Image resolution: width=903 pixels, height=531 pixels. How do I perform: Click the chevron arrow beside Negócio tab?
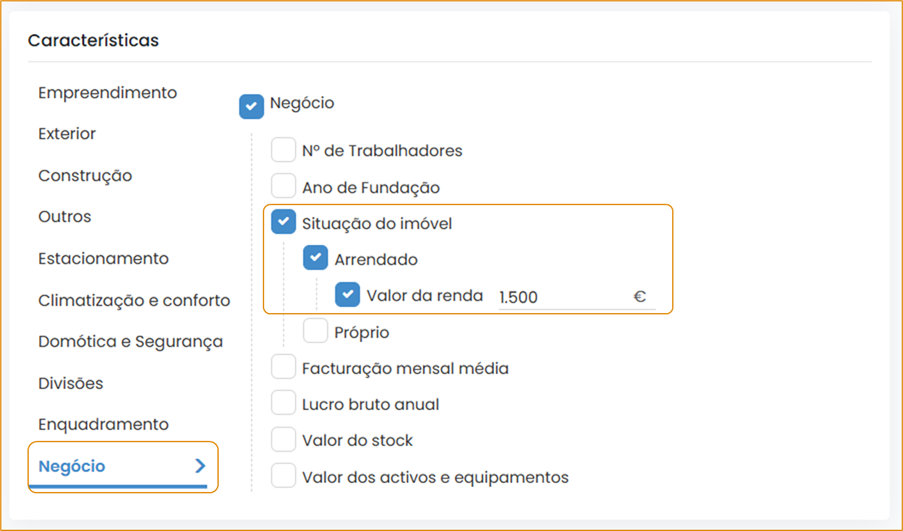coord(200,466)
